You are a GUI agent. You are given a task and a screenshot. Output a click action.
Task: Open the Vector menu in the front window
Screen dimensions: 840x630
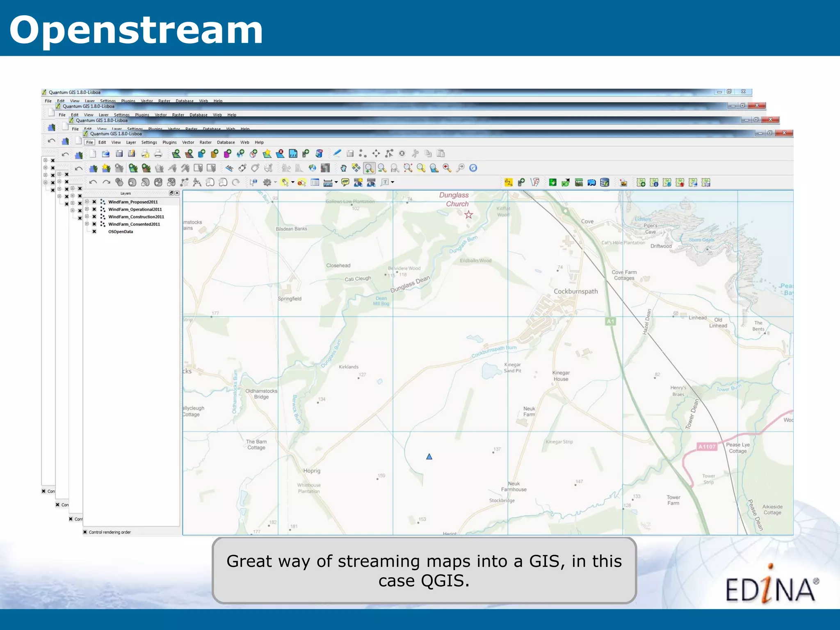click(x=188, y=142)
